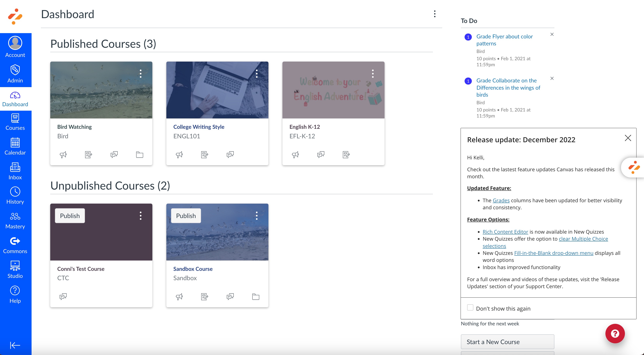Click the red help chat bubble icon
The image size is (644, 355).
pos(615,333)
